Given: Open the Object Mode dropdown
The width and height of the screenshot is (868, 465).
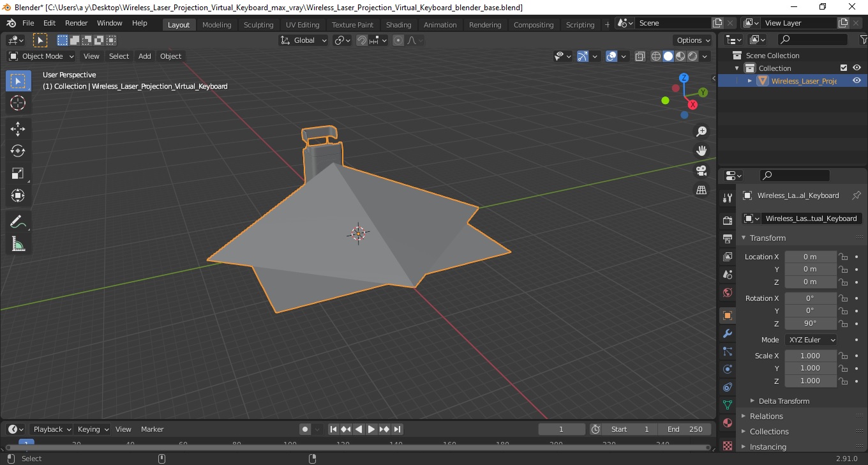Looking at the screenshot, I should pyautogui.click(x=41, y=56).
